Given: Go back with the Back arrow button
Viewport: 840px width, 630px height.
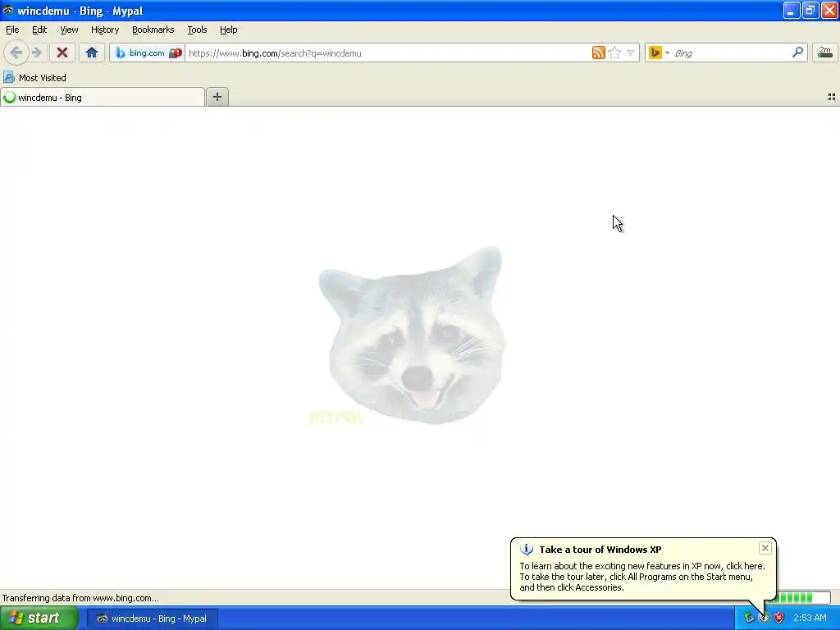Looking at the screenshot, I should click(x=16, y=52).
